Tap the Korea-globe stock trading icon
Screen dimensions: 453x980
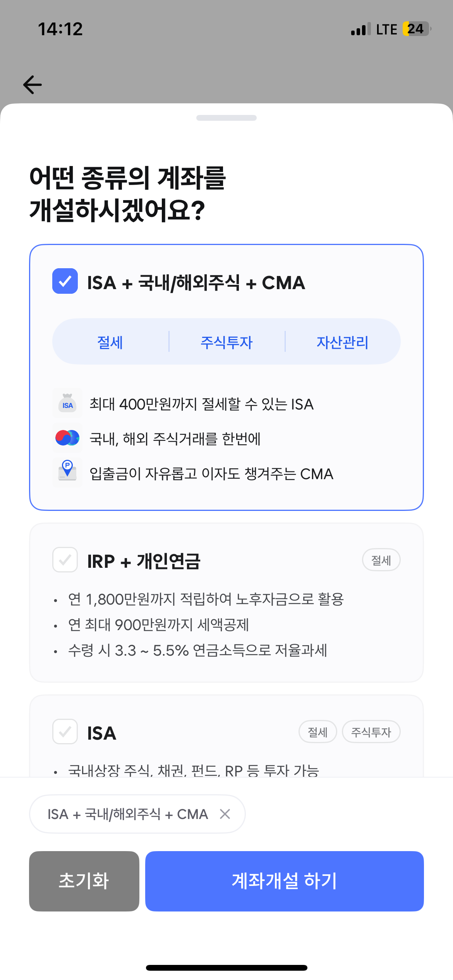click(67, 438)
